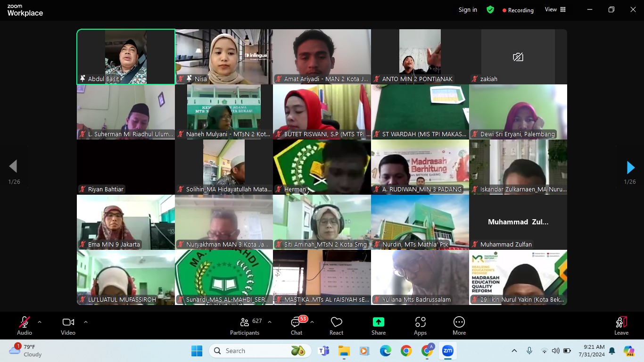
Task: Click the green Share screen button
Action: click(x=378, y=326)
